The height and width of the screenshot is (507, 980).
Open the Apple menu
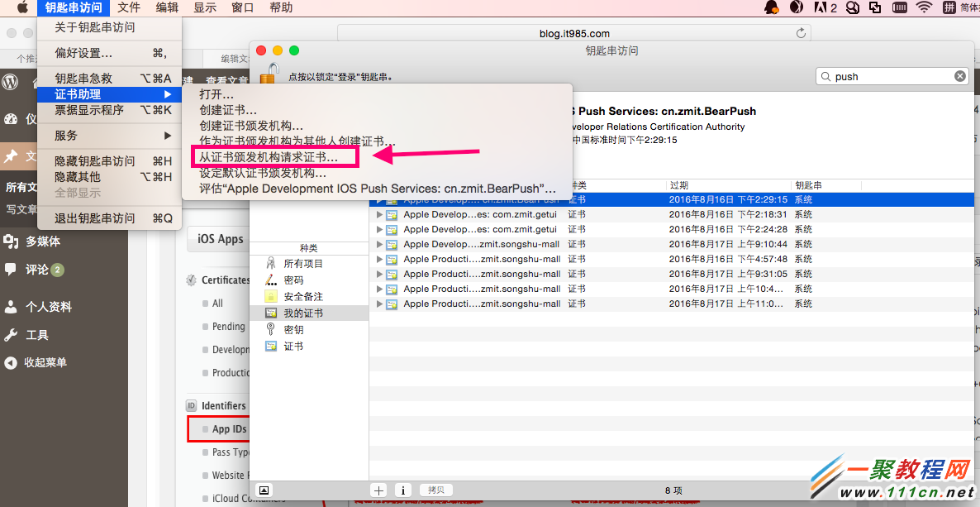(x=22, y=7)
